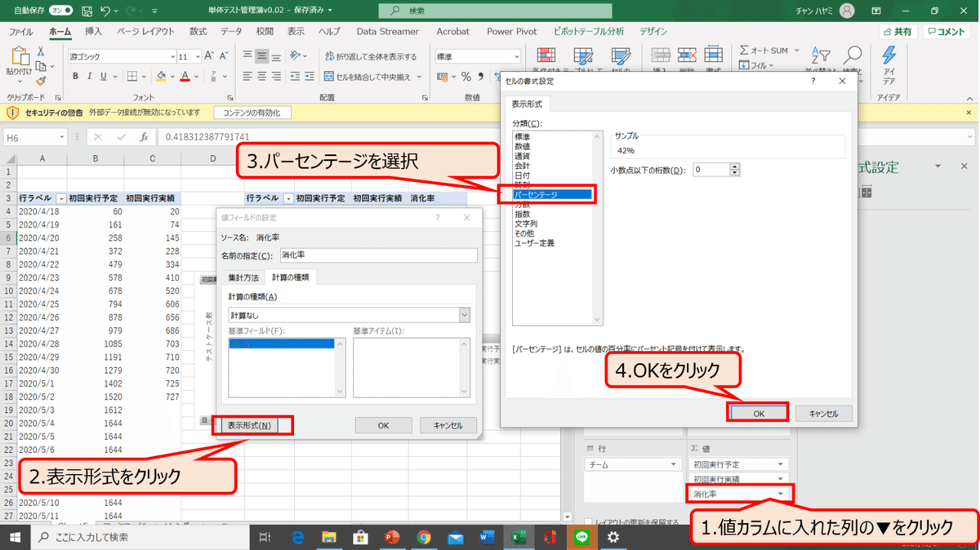Viewport: 980px width, 550px height.
Task: Toggle the AutoSave switch
Action: tap(61, 11)
